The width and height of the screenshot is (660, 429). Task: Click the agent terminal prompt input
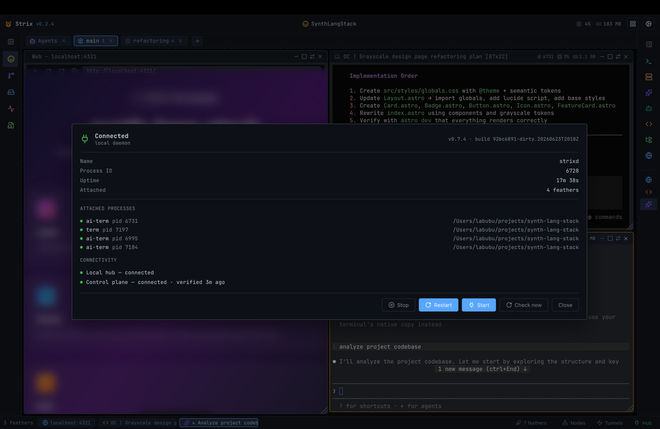click(482, 391)
